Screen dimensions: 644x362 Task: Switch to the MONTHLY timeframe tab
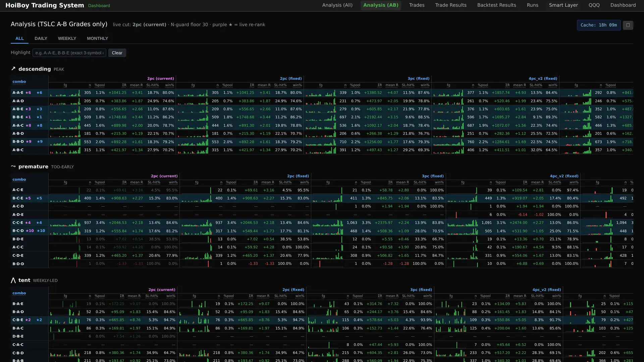[97, 39]
